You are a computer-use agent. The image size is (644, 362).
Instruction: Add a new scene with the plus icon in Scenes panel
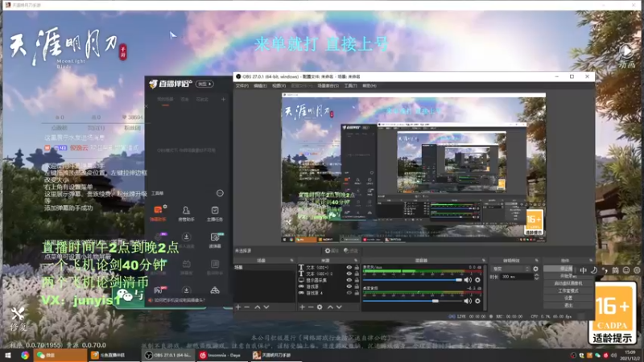coord(238,307)
